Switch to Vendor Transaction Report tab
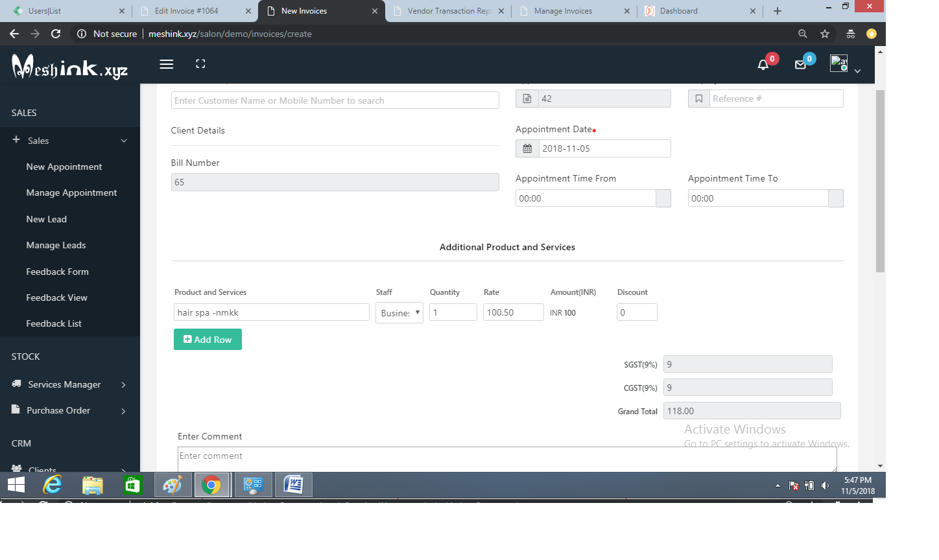 [x=447, y=11]
